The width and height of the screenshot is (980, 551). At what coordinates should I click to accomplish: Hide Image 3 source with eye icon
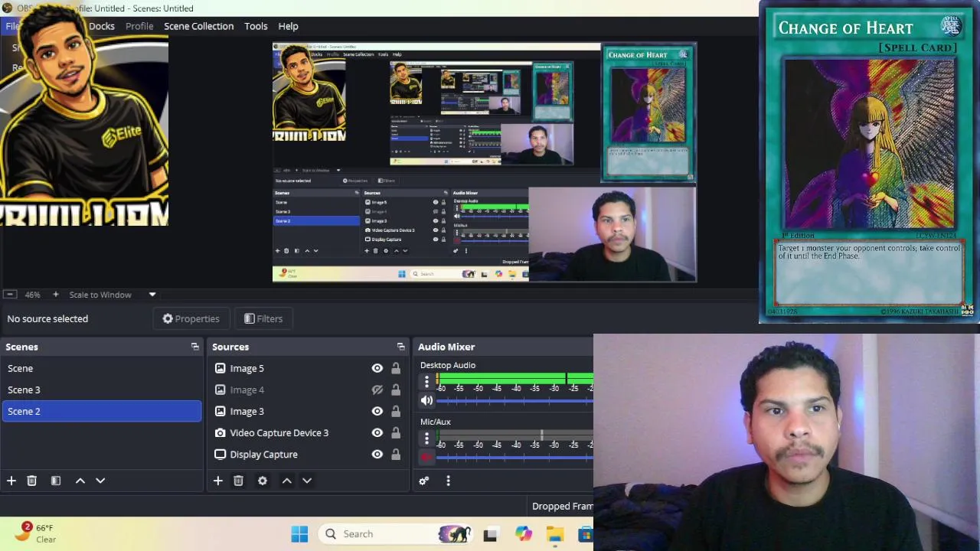[377, 411]
